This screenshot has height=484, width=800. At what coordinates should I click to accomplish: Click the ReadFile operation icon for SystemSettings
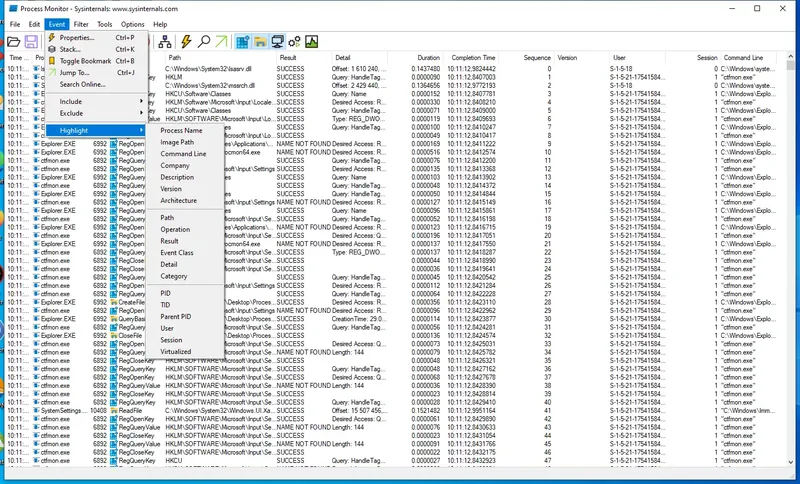[114, 411]
